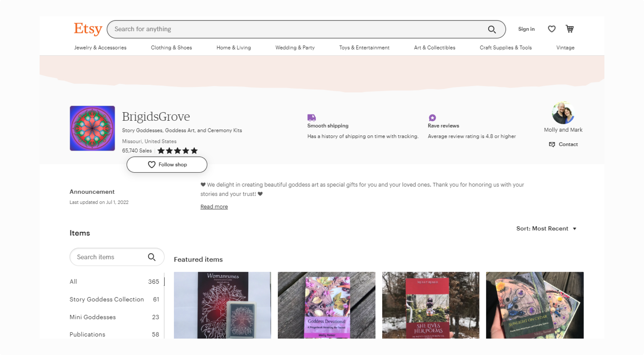Viewport: 644px width, 355px height.
Task: Click Missouri, United States location text
Action: (149, 141)
